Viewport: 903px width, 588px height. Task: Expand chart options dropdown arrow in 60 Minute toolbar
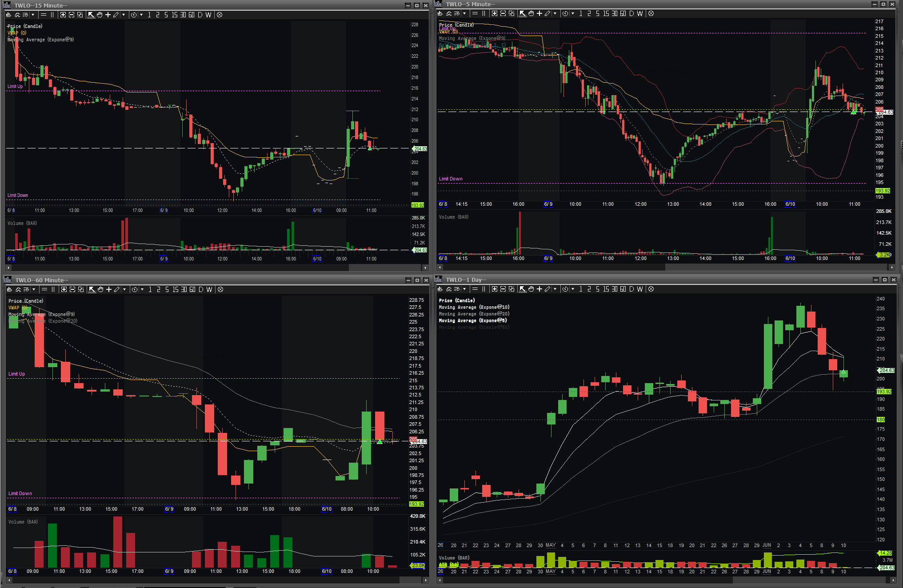tap(34, 289)
